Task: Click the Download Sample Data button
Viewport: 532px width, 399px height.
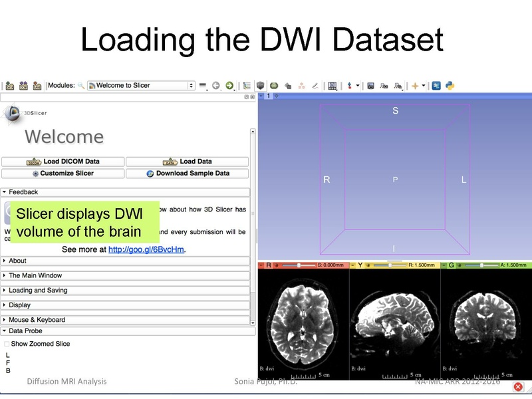Action: tap(191, 172)
